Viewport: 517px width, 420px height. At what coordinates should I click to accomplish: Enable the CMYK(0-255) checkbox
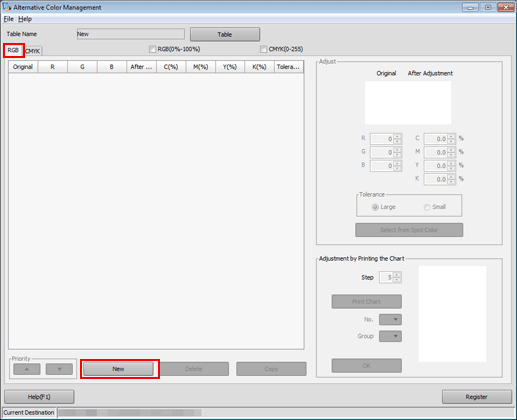(x=263, y=49)
